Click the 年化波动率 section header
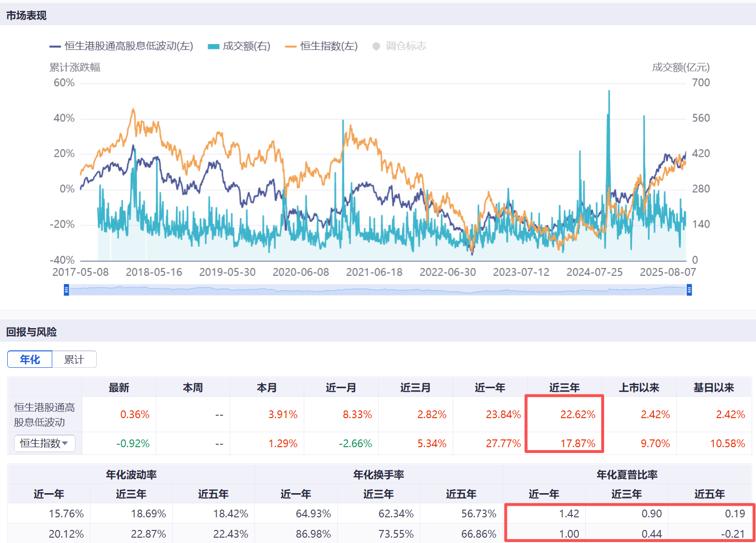The image size is (756, 543). click(131, 475)
